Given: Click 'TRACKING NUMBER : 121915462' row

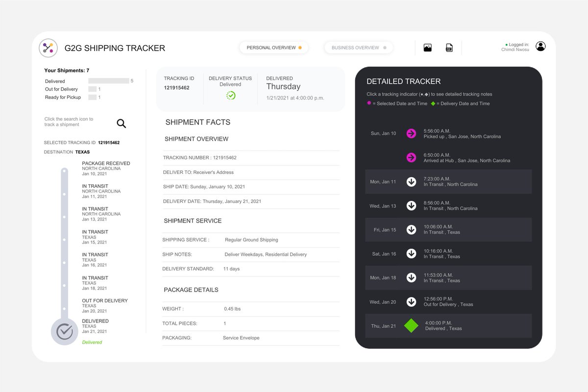Looking at the screenshot, I should pyautogui.click(x=251, y=158).
